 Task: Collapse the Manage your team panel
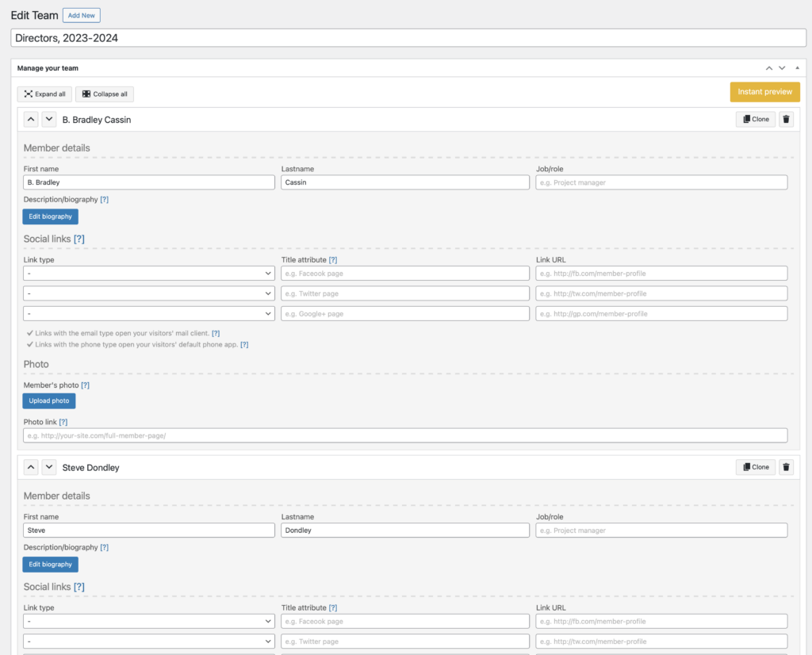click(x=797, y=68)
